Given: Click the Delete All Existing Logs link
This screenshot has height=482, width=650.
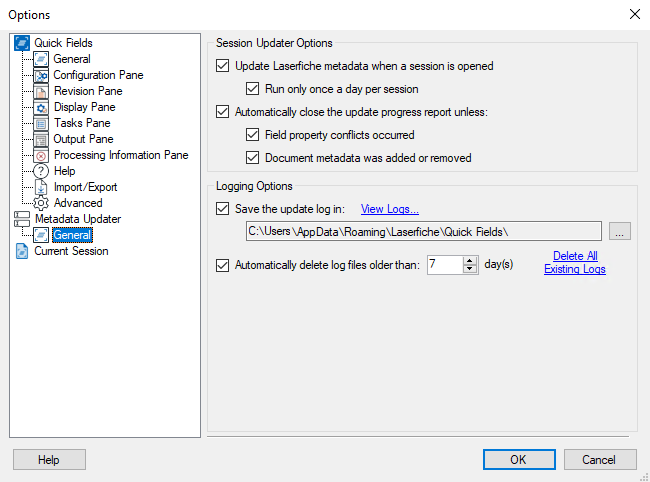Looking at the screenshot, I should [x=575, y=262].
